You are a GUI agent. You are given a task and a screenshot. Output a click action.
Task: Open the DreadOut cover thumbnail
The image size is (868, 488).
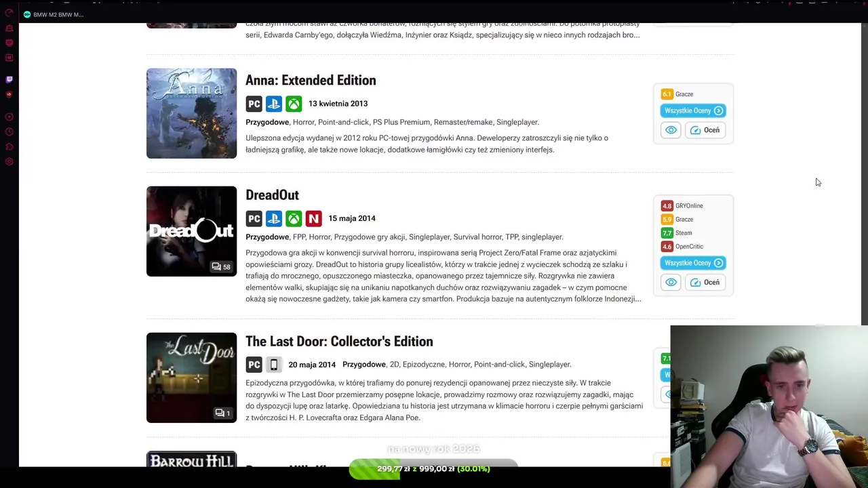pos(191,231)
